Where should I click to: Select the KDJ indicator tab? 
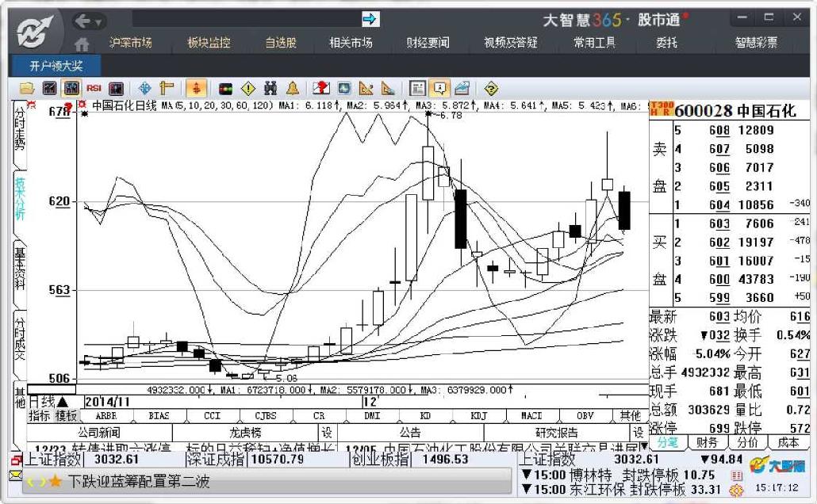(x=478, y=415)
